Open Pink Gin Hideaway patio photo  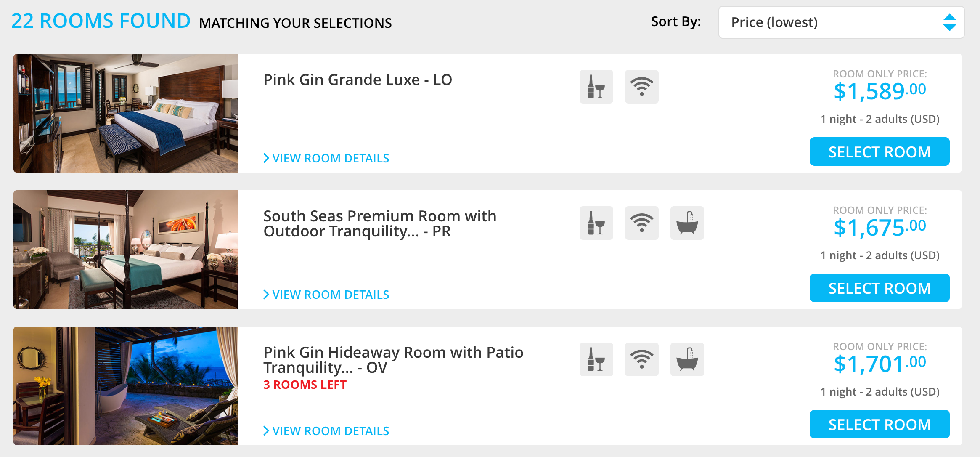126,386
